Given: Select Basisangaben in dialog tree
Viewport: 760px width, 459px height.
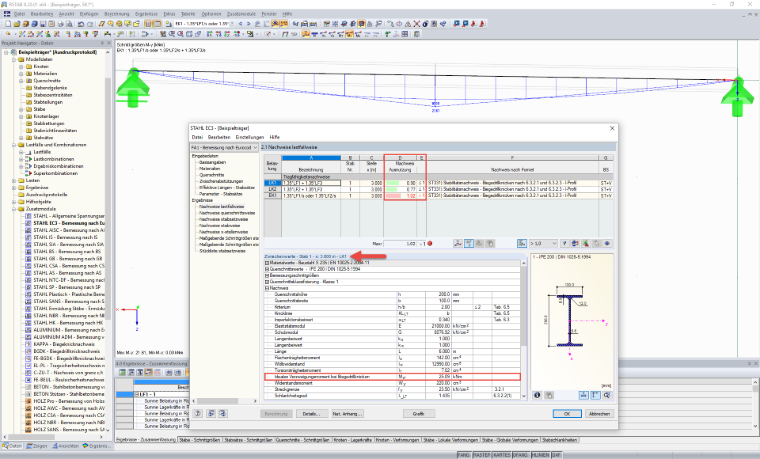Looking at the screenshot, I should 212,162.
